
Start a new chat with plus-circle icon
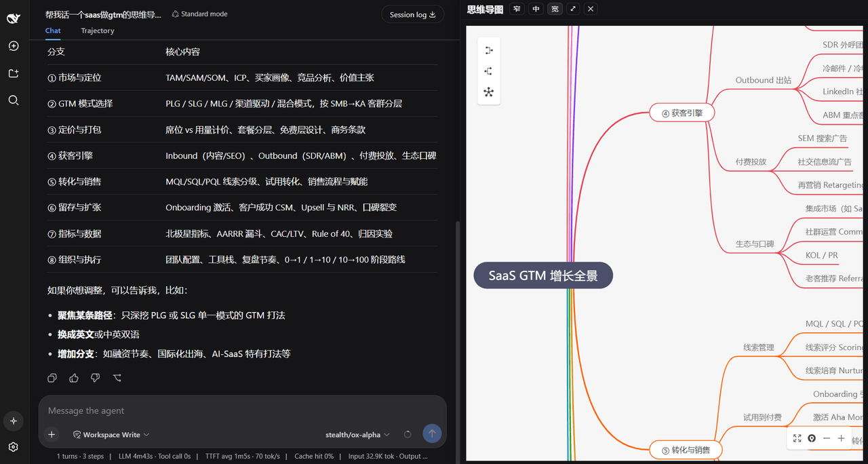tap(14, 46)
